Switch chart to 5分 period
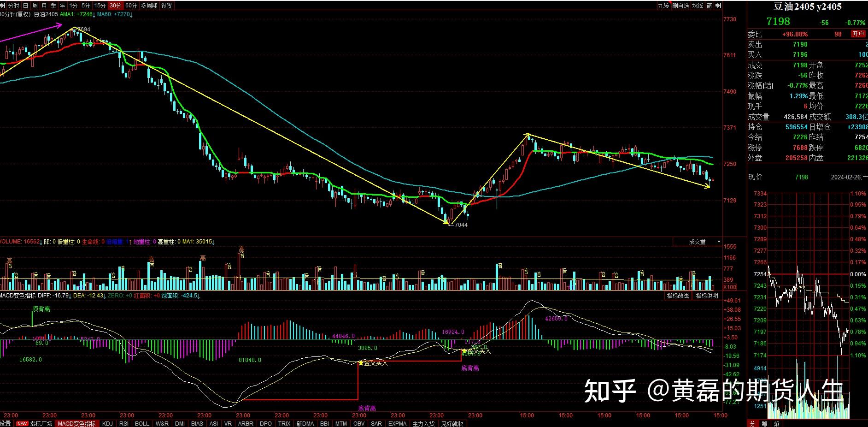The image size is (868, 427). [x=86, y=6]
